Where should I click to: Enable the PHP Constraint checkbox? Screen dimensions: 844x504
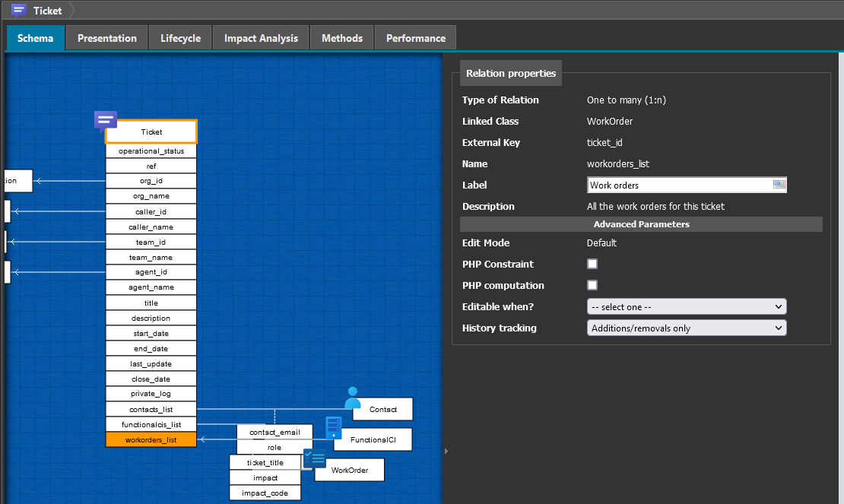592,264
